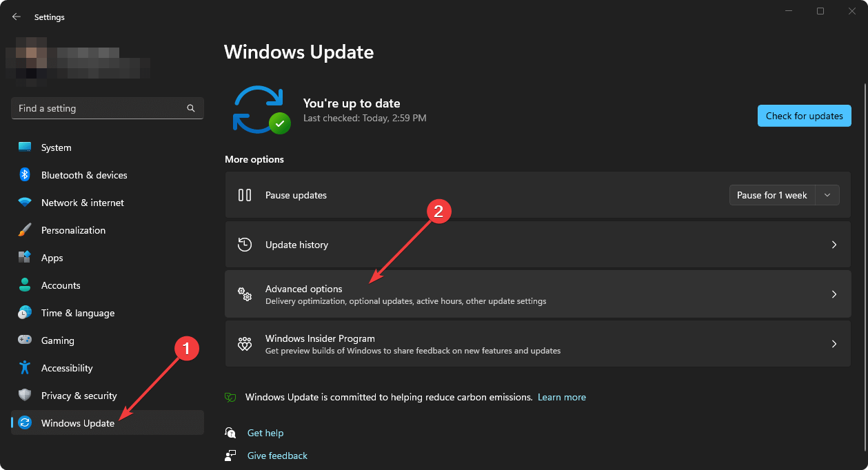This screenshot has height=470, width=868.
Task: Click the Privacy & security label
Action: (x=79, y=396)
